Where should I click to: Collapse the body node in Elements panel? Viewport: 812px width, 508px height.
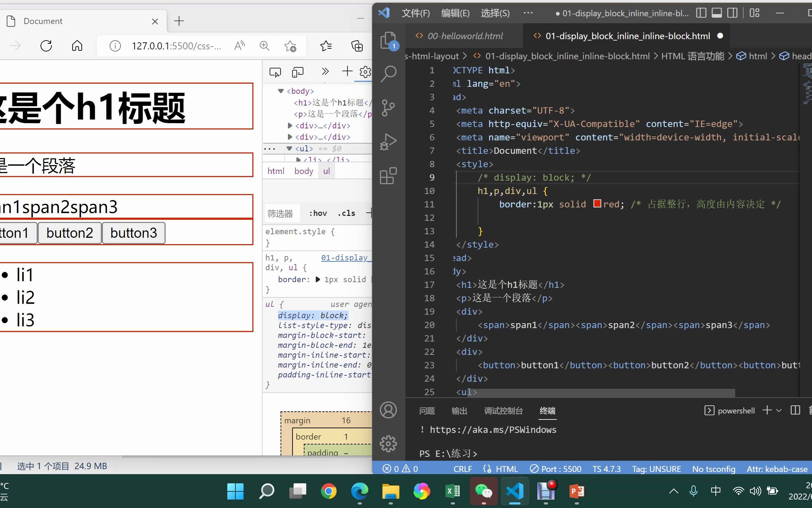(x=281, y=91)
